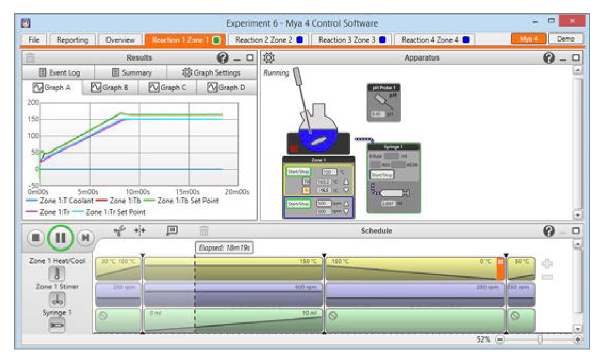Click the Demo button
This screenshot has height=364, width=608.
pyautogui.click(x=566, y=39)
